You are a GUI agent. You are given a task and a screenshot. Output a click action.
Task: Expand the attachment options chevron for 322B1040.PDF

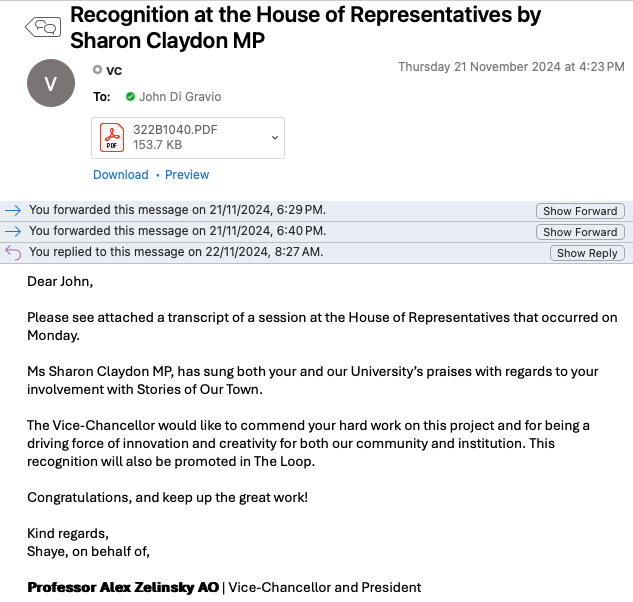tap(274, 137)
